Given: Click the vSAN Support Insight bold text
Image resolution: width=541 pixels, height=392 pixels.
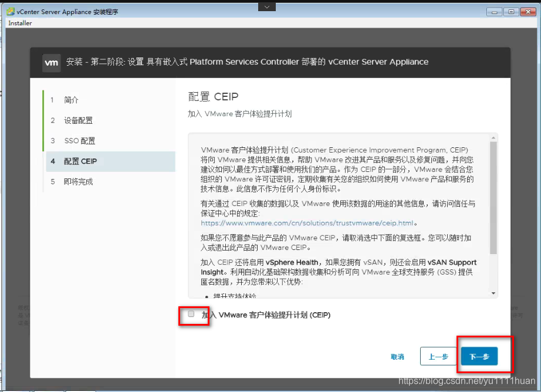Looking at the screenshot, I should click(339, 268).
